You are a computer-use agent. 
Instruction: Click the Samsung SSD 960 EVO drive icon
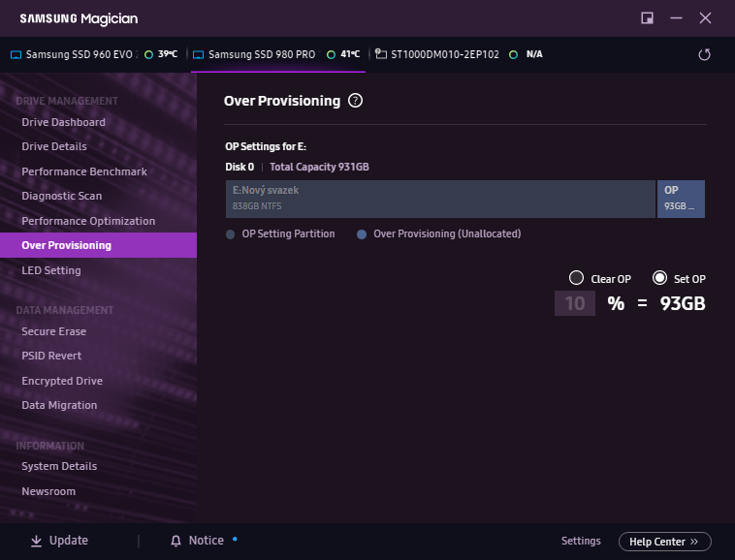16,55
